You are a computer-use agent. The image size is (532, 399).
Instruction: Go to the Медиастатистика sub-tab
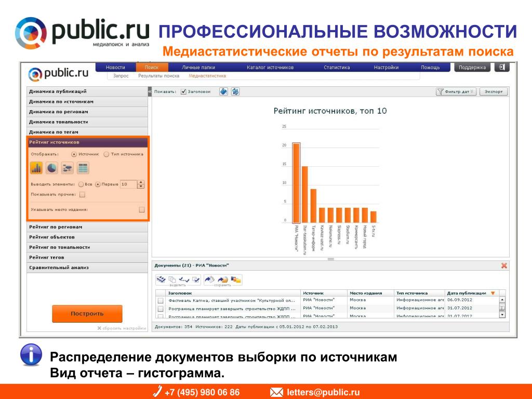(207, 76)
